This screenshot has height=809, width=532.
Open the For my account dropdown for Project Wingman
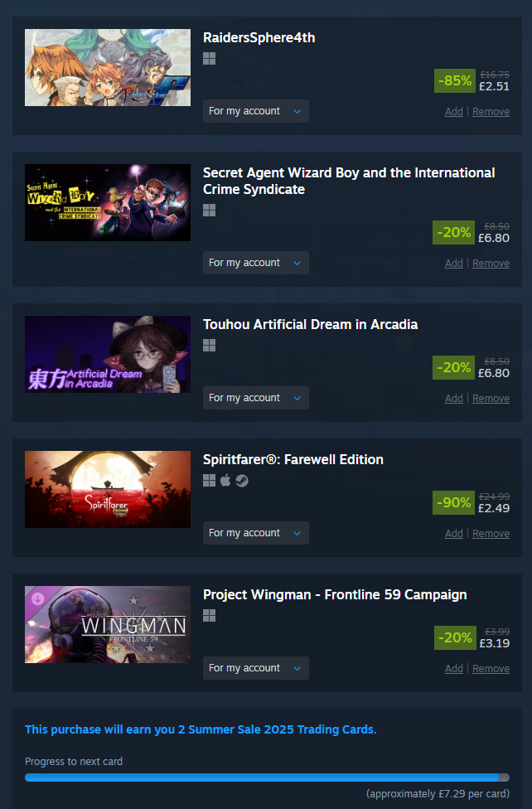click(256, 668)
